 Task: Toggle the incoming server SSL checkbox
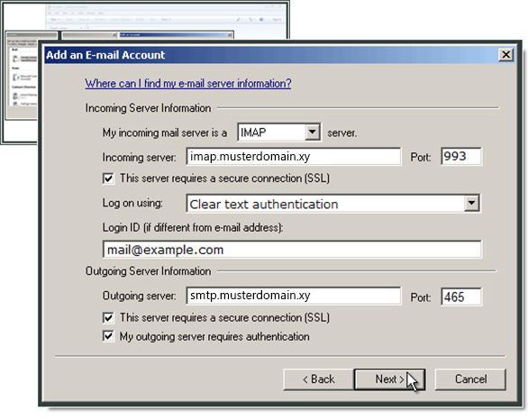click(108, 178)
